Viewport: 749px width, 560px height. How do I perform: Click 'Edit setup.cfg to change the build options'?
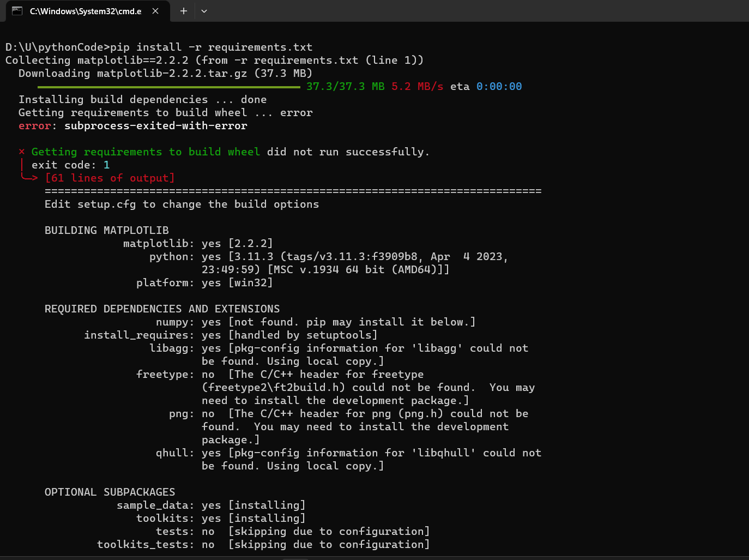click(182, 204)
